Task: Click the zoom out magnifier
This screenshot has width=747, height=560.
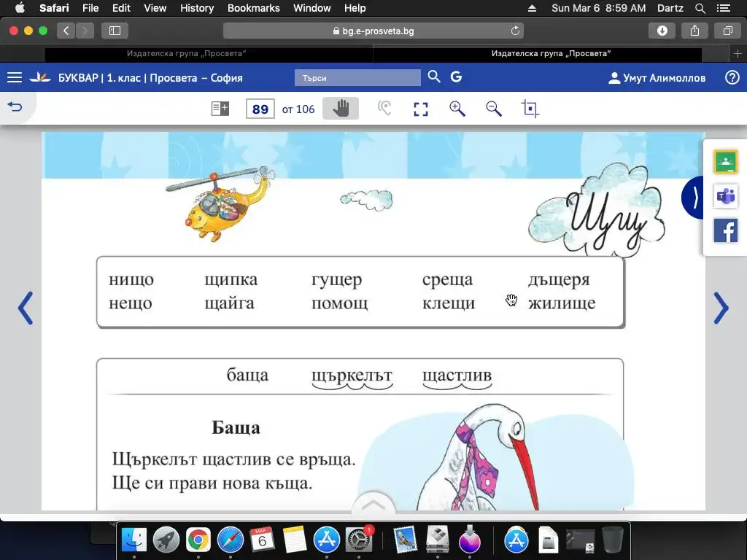Action: [x=494, y=109]
